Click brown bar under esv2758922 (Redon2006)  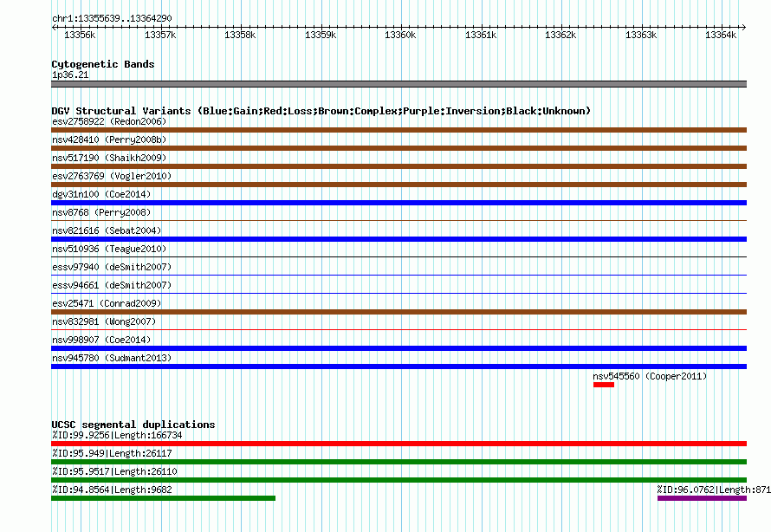click(398, 130)
